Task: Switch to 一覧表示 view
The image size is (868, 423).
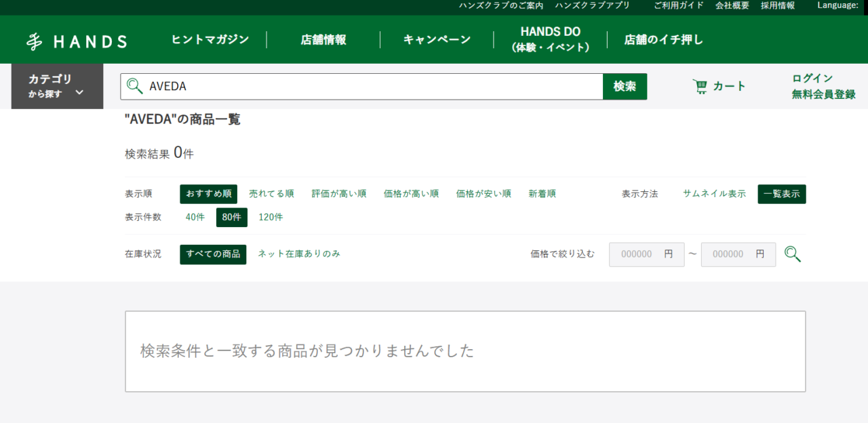Action: click(x=782, y=194)
